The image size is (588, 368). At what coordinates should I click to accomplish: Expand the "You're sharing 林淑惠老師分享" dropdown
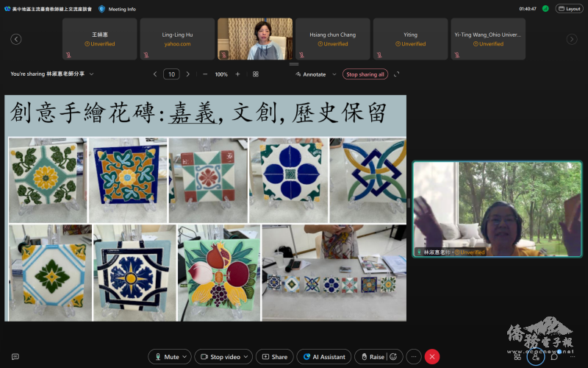click(x=91, y=74)
